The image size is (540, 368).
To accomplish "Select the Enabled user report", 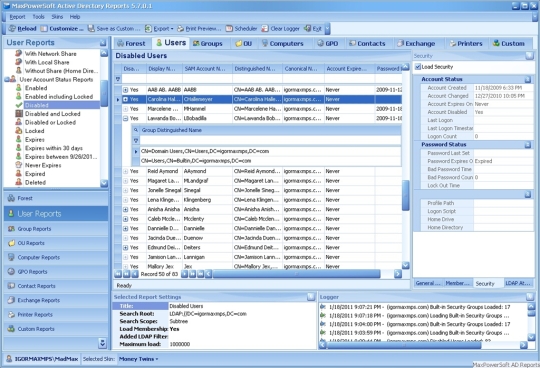I will click(36, 88).
